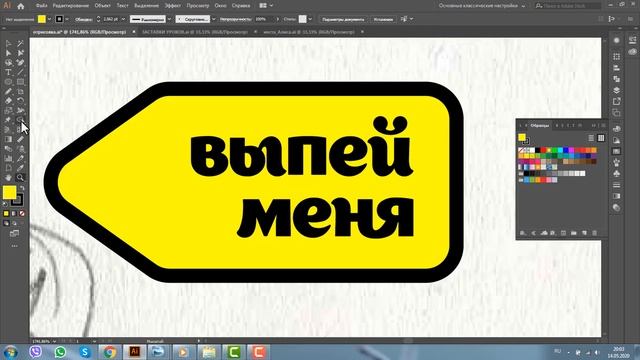Open arrange documents dropdown in menu bar
640x360 pixels.
(x=266, y=6)
